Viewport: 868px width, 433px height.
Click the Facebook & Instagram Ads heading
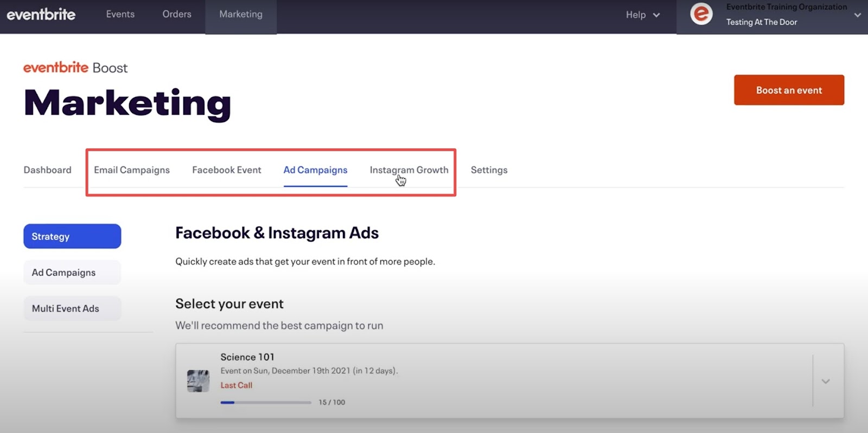coord(277,233)
